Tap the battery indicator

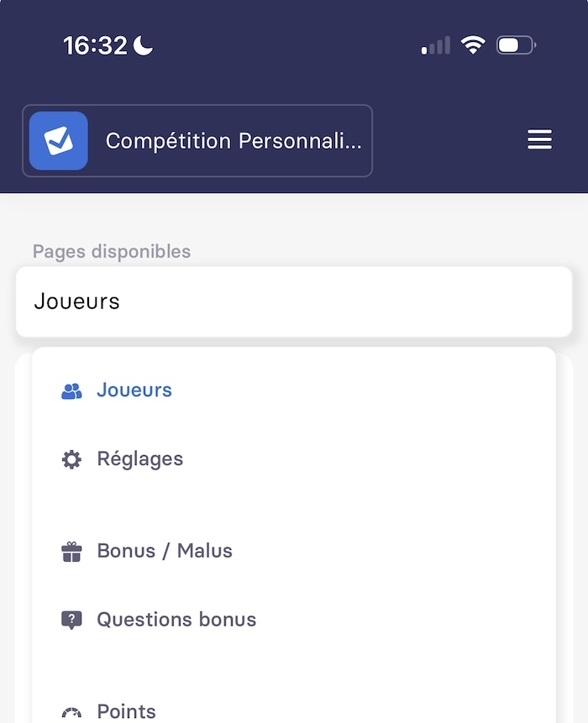516,45
